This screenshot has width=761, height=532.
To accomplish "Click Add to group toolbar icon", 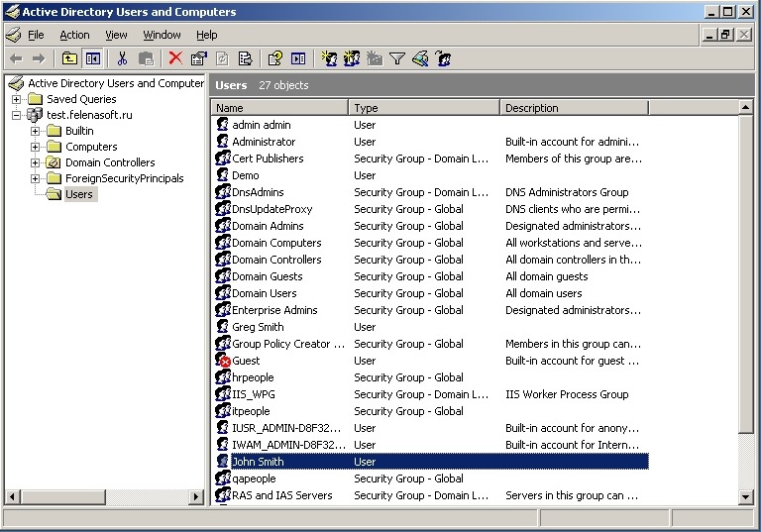I will pyautogui.click(x=443, y=59).
